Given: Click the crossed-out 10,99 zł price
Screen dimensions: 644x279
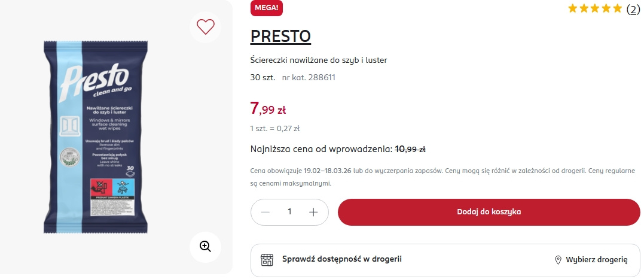Looking at the screenshot, I should click(x=410, y=149).
